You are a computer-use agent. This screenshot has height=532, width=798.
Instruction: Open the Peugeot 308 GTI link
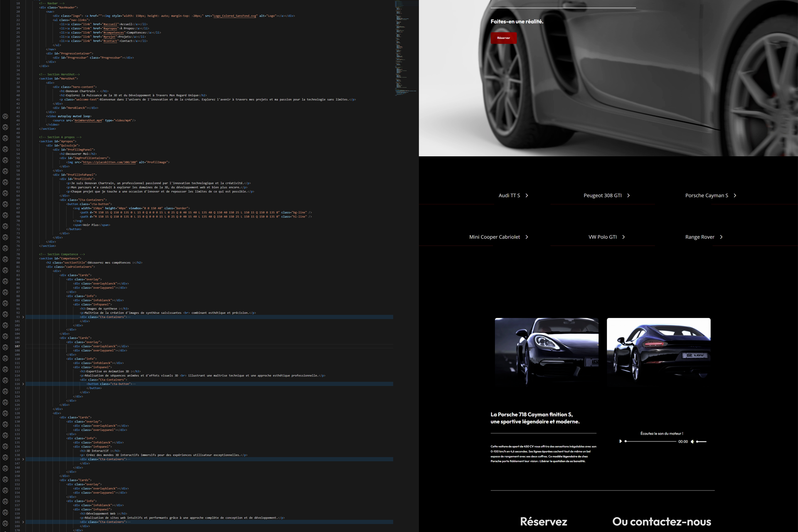click(x=602, y=195)
